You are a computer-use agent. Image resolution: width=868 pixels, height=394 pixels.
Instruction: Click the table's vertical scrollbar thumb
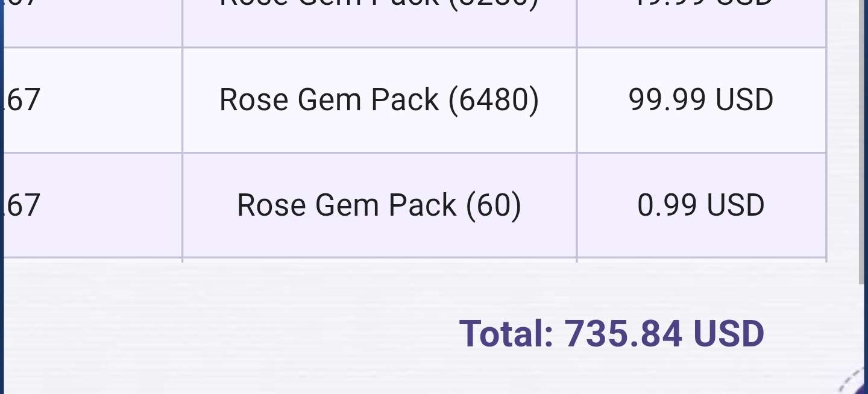click(x=861, y=142)
